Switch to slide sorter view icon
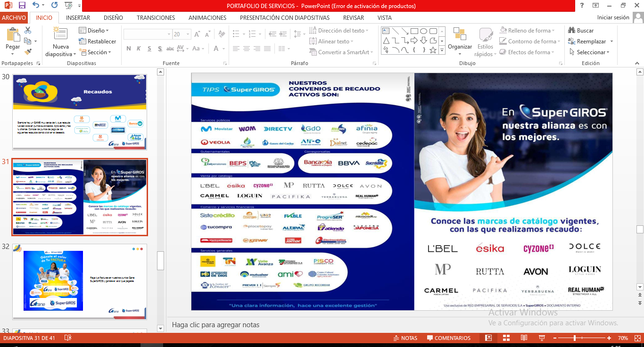 [x=506, y=338]
